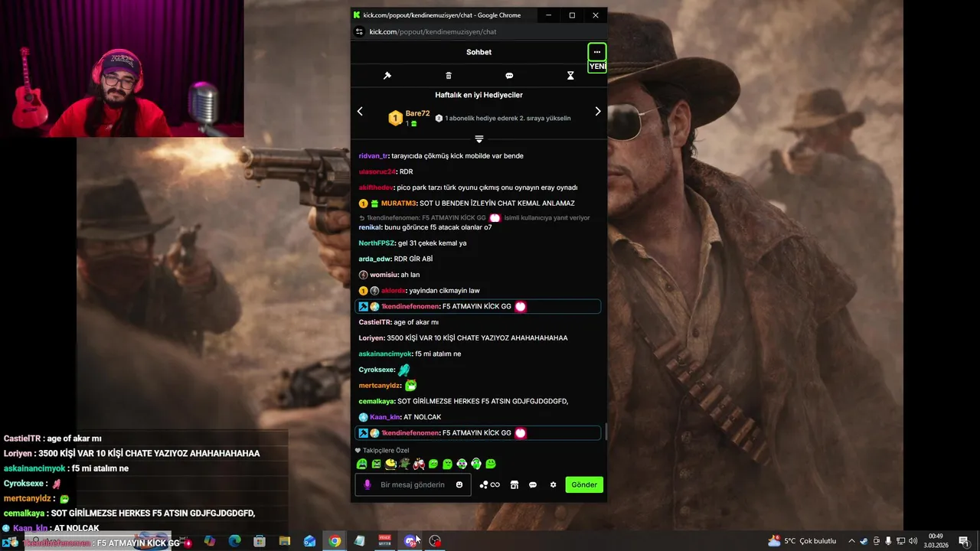Click chat bubble icon next to settings
This screenshot has height=551, width=980.
[x=533, y=484]
